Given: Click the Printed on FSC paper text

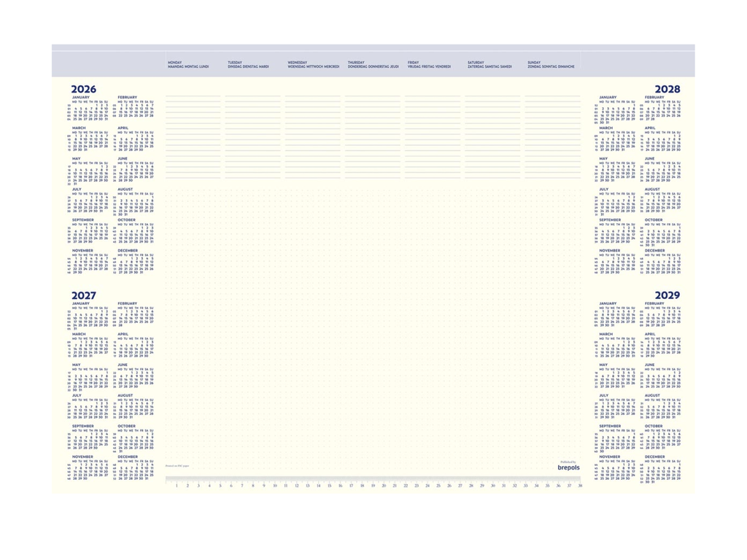Looking at the screenshot, I should coord(177,466).
